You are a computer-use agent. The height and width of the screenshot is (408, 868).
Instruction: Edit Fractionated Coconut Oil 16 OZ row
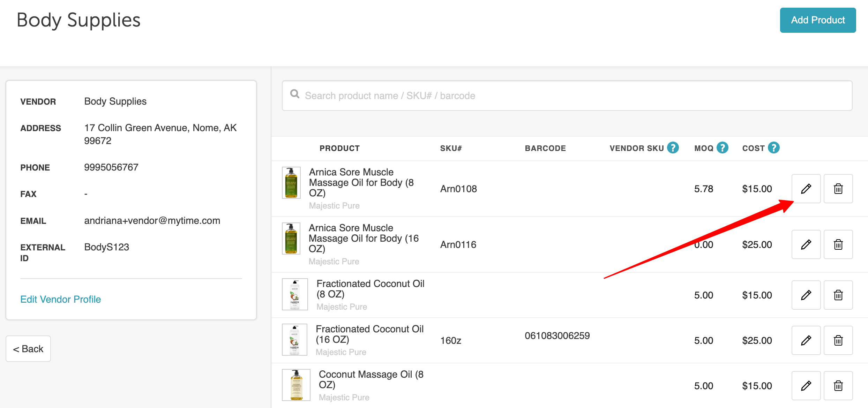(806, 340)
